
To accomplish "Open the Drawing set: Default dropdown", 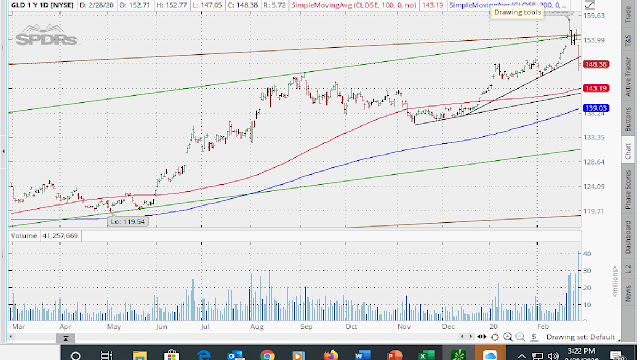I will coord(580,337).
